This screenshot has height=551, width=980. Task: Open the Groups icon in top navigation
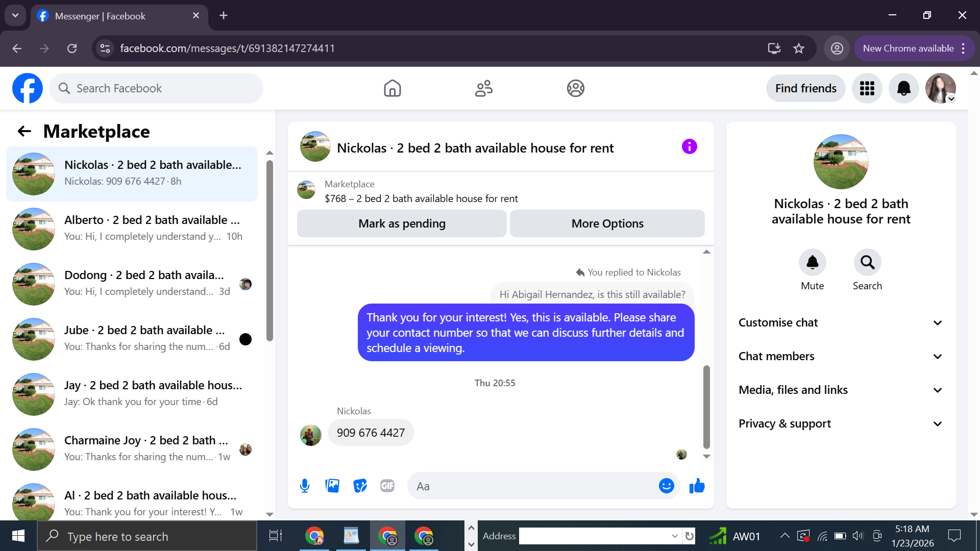click(x=575, y=88)
